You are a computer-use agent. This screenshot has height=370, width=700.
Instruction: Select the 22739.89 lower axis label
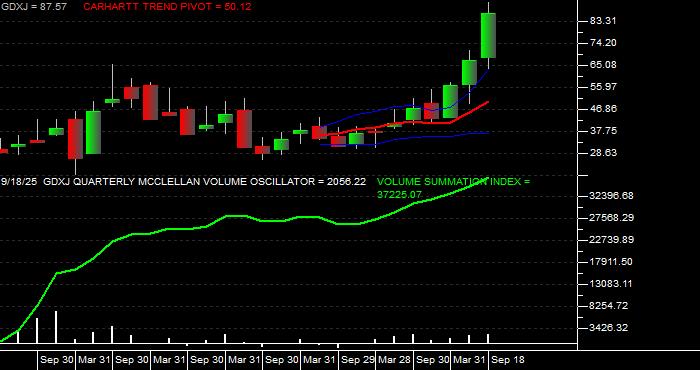pyautogui.click(x=611, y=240)
